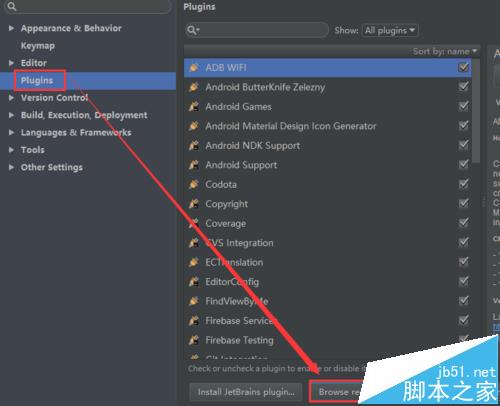Expand Appearance & Behavior tree arrow
500x406 pixels.
[x=11, y=28]
